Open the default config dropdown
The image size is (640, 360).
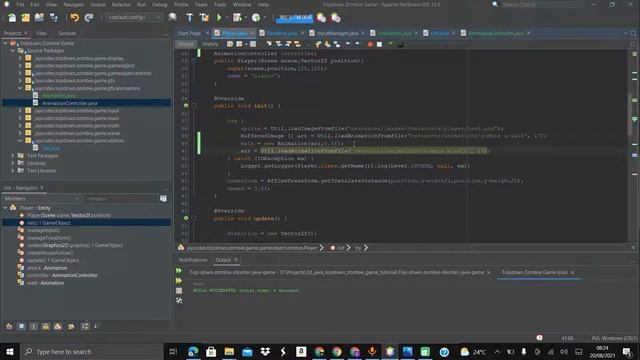[134, 18]
